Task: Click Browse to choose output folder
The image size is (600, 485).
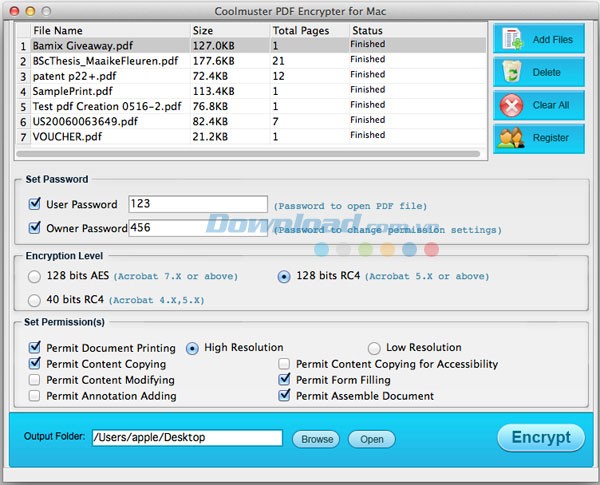Action: pyautogui.click(x=316, y=439)
